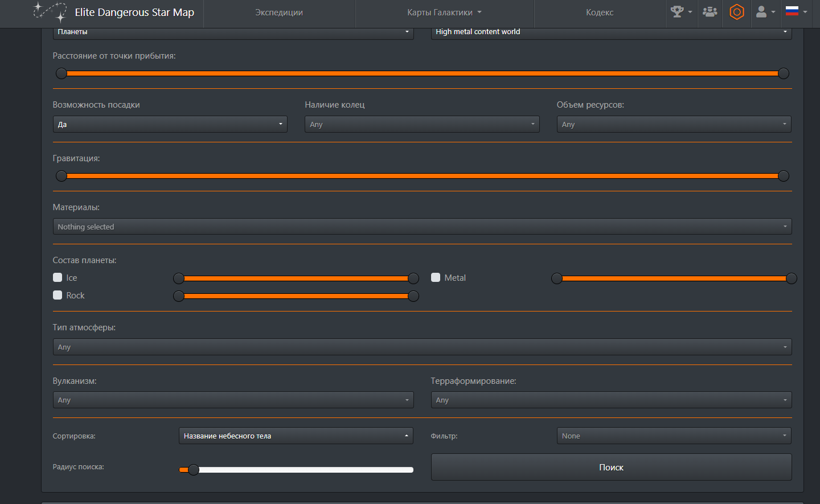Open the Терраформирование dropdown
The width and height of the screenshot is (820, 504).
[x=611, y=400]
